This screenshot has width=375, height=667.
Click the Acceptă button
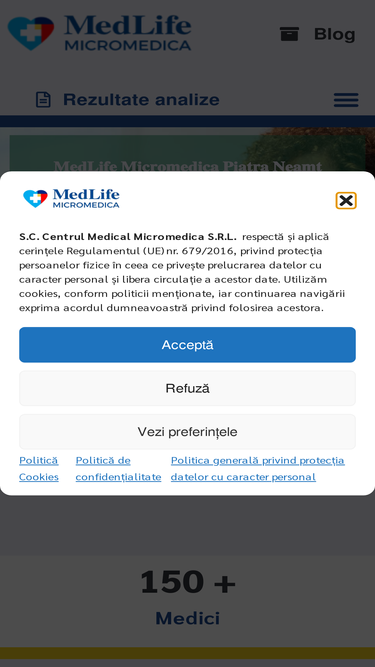tap(187, 345)
